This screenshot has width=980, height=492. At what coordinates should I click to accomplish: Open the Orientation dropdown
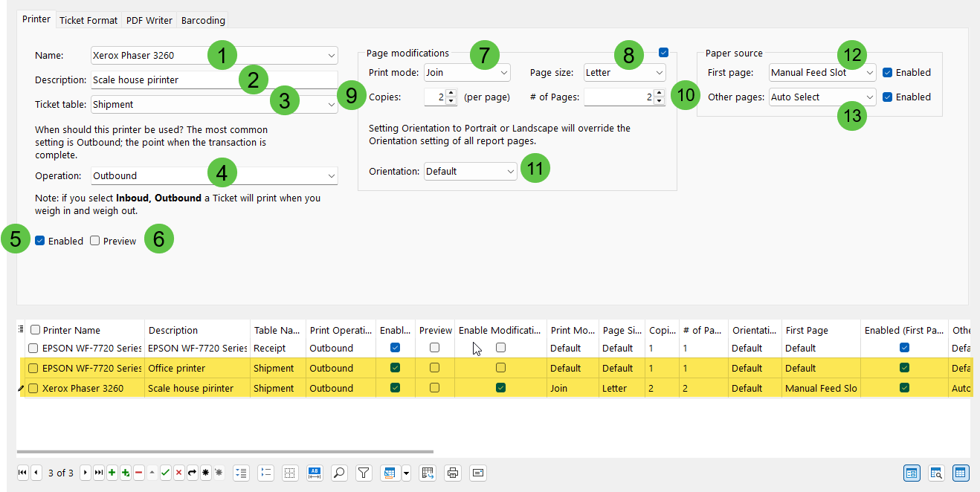click(470, 172)
